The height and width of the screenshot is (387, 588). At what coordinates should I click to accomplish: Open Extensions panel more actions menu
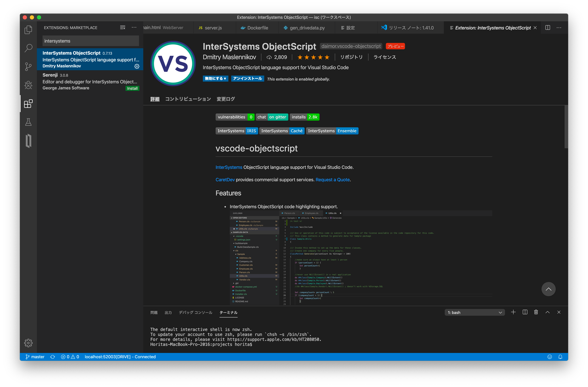134,27
